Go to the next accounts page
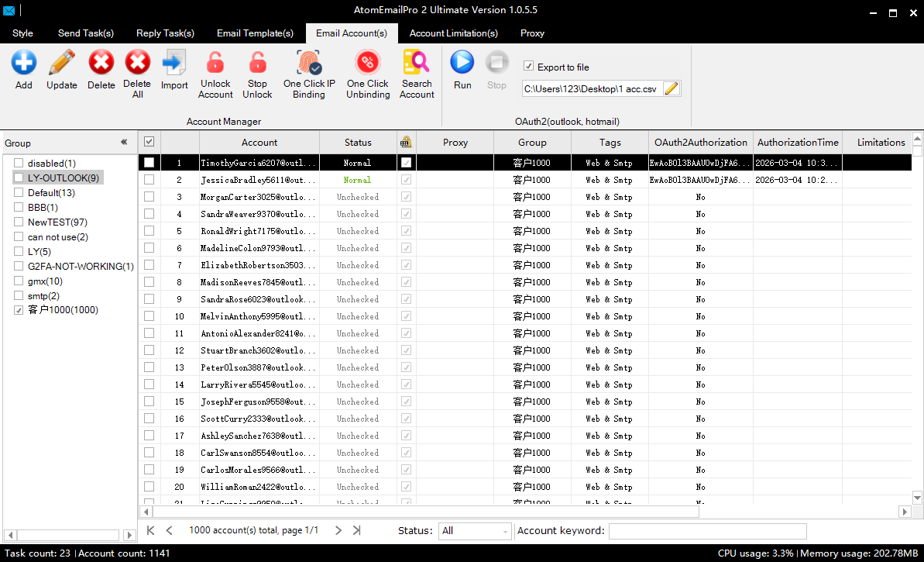The width and height of the screenshot is (924, 562). (x=338, y=530)
